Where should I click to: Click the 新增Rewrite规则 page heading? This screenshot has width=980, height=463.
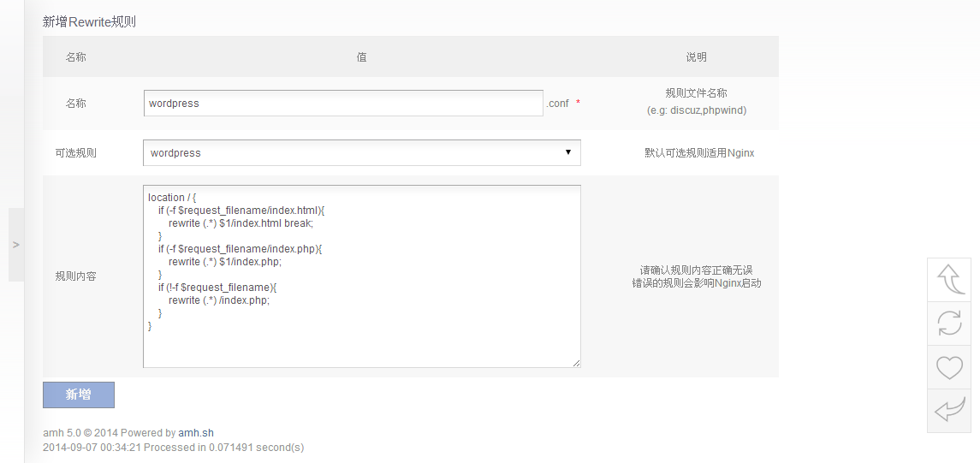[89, 21]
